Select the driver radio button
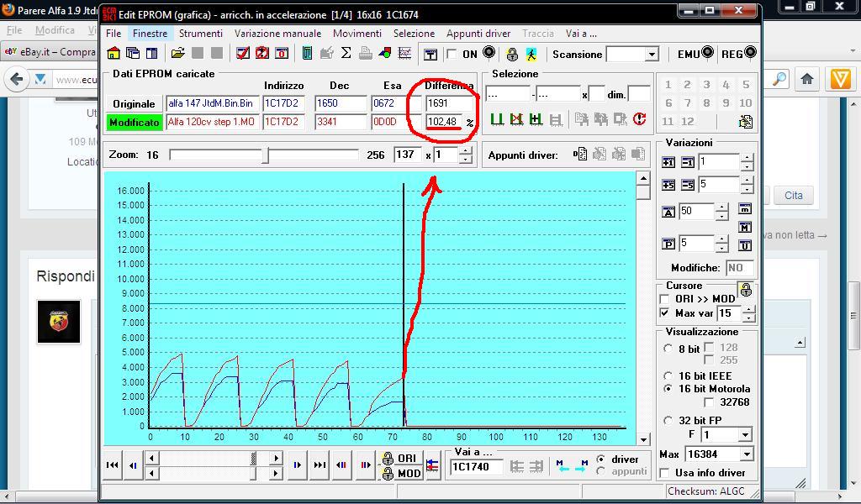The width and height of the screenshot is (861, 504). click(x=600, y=459)
